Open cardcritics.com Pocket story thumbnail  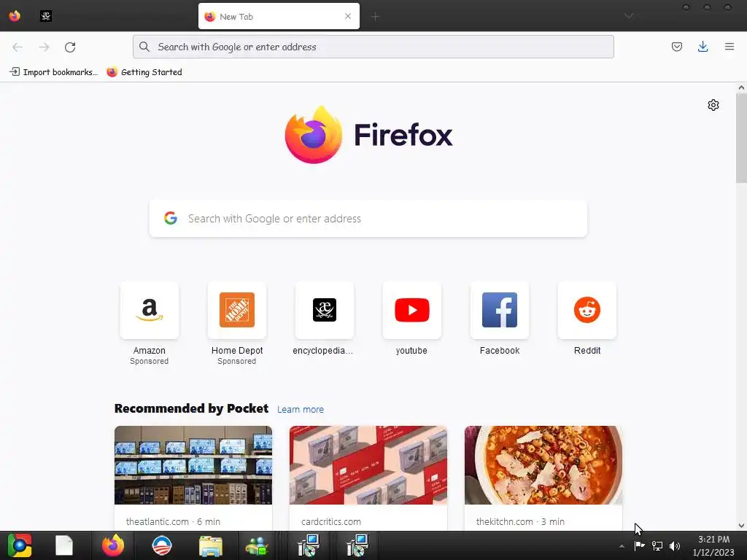(368, 465)
